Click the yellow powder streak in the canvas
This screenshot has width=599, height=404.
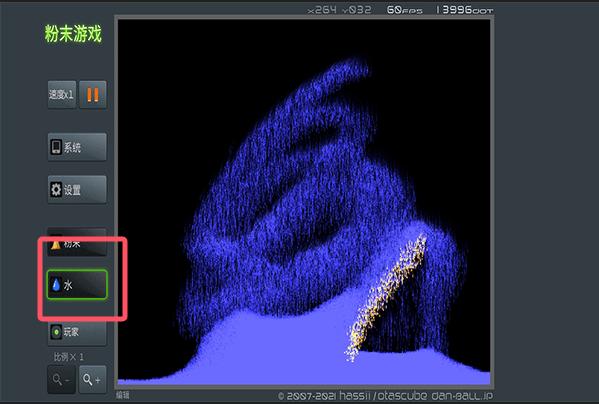[x=386, y=298]
